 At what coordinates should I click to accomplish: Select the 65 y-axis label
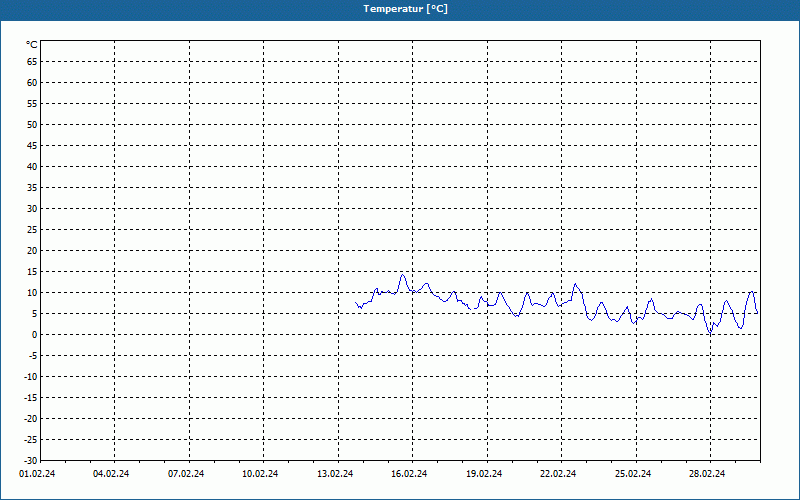(x=32, y=61)
